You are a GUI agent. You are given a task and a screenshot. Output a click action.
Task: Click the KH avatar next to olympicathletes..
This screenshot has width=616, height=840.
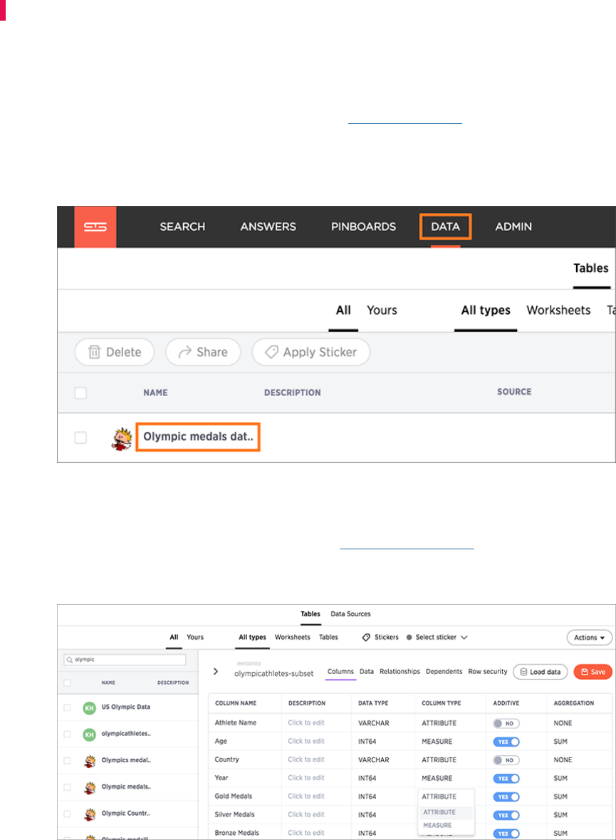pos(90,735)
